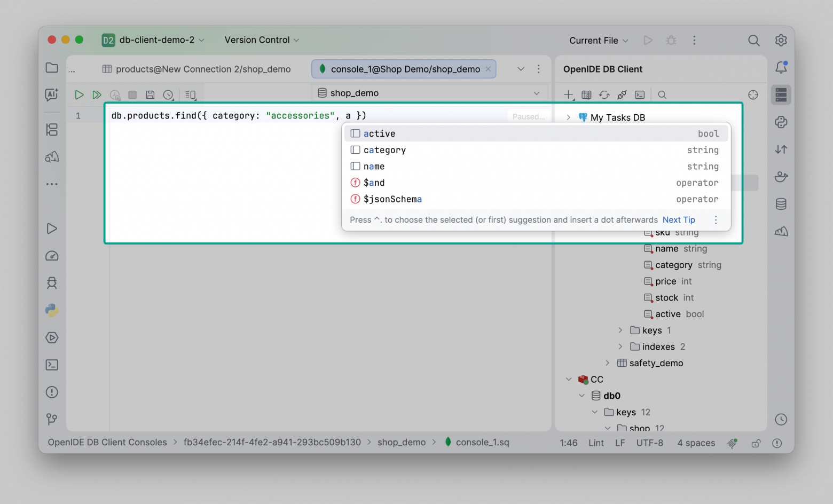
Task: Collapse the CC connection node
Action: click(x=569, y=380)
